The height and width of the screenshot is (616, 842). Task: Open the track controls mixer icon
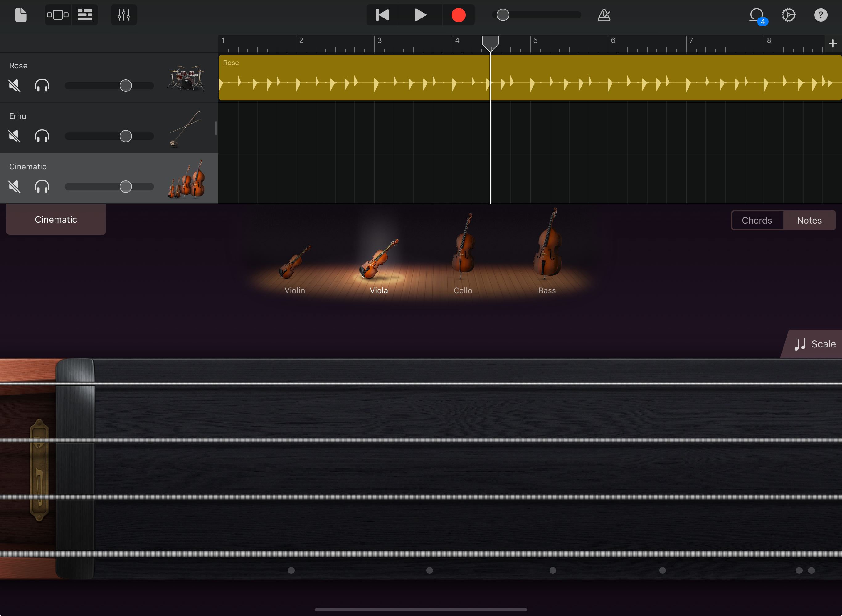(124, 15)
